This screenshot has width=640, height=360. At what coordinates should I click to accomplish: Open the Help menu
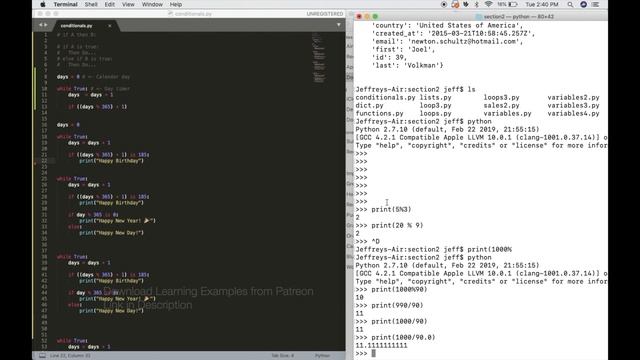tap(176, 4)
